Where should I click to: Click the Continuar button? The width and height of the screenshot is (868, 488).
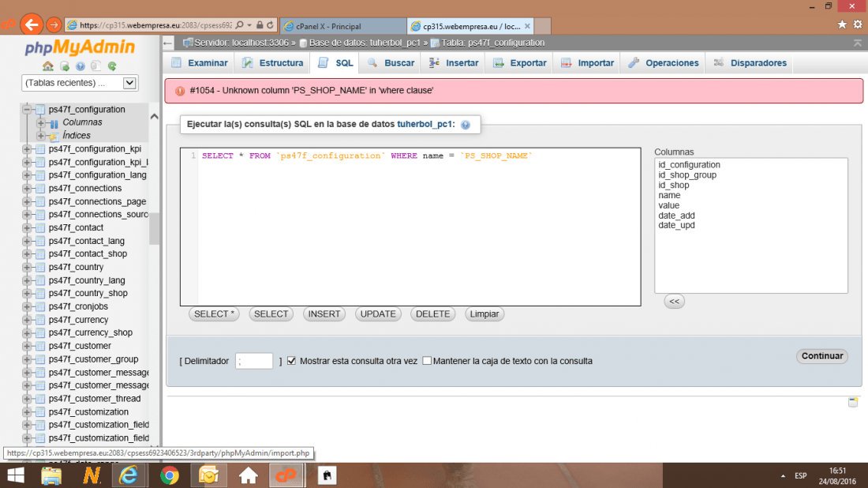pos(822,356)
